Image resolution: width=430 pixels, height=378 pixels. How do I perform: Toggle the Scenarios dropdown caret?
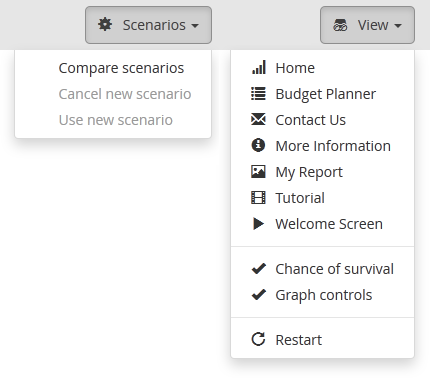[195, 26]
